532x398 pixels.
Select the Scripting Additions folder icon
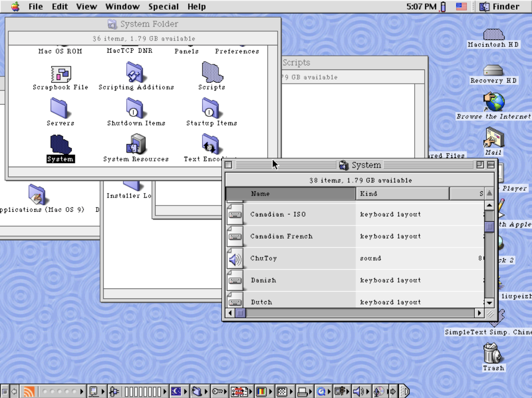[x=135, y=72]
